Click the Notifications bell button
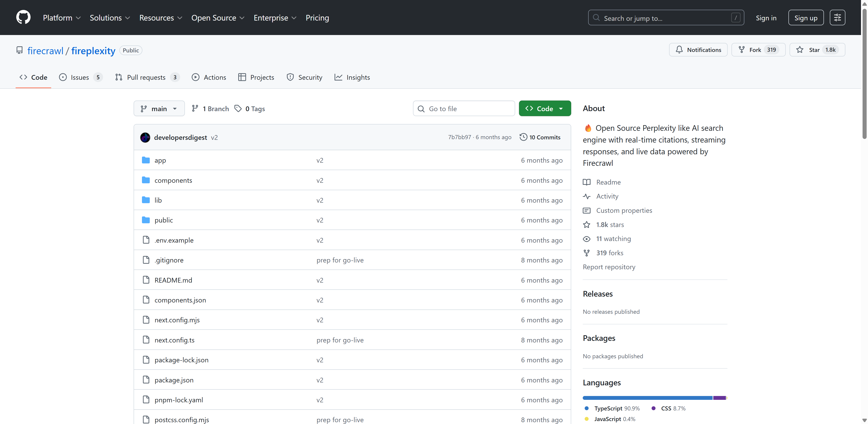The height and width of the screenshot is (424, 868). click(698, 50)
